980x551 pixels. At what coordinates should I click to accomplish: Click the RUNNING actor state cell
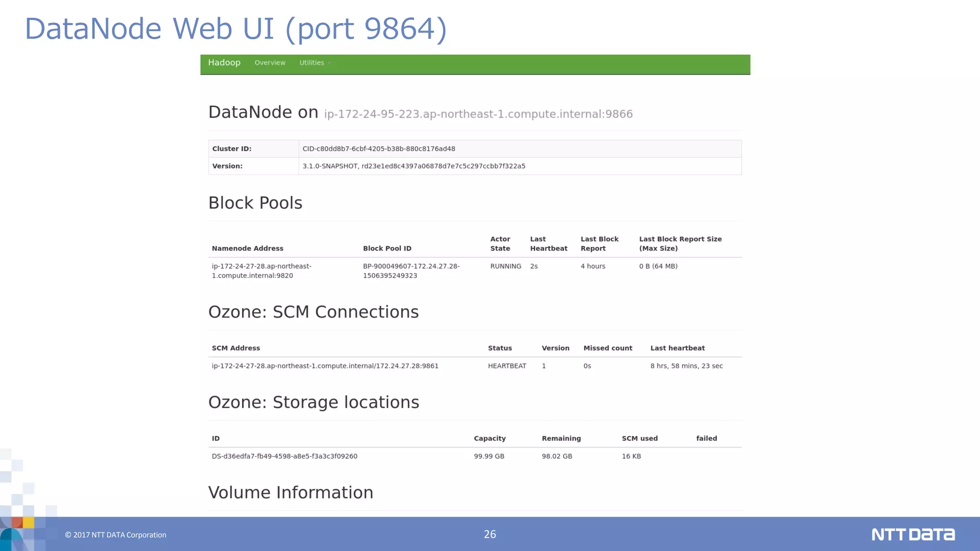pyautogui.click(x=505, y=266)
